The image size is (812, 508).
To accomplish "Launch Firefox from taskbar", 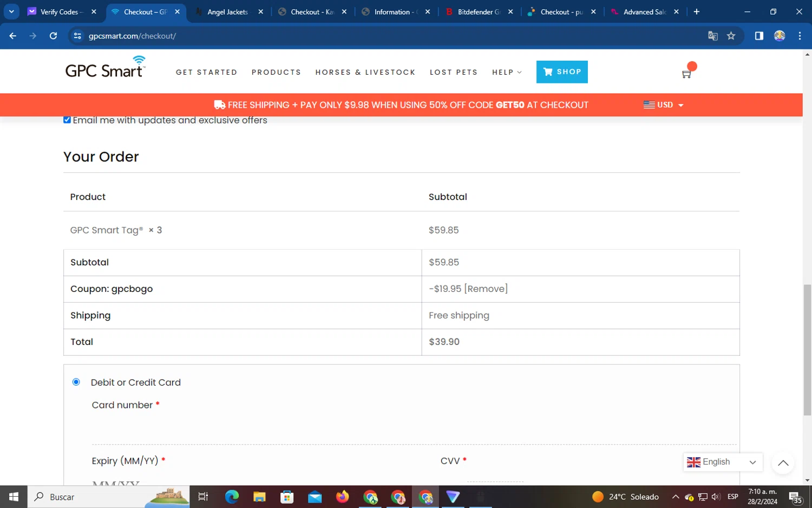I will (x=342, y=497).
